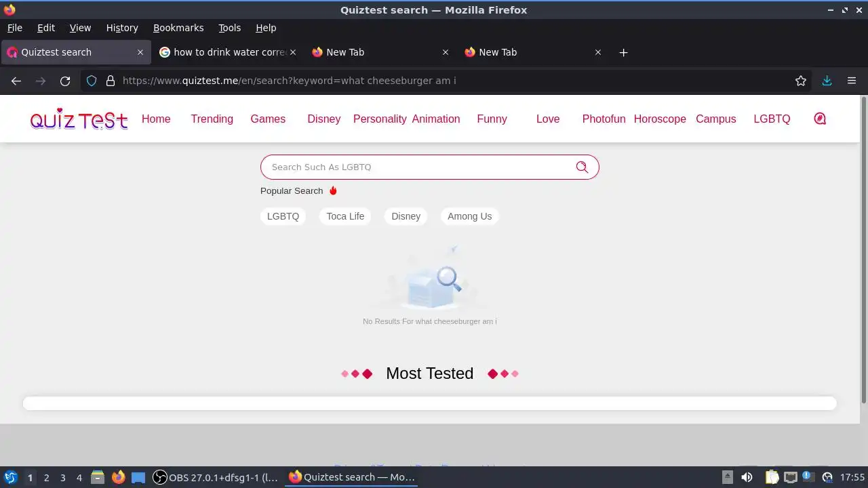Image resolution: width=868 pixels, height=488 pixels.
Task: Open the Animation category
Action: pos(436,119)
